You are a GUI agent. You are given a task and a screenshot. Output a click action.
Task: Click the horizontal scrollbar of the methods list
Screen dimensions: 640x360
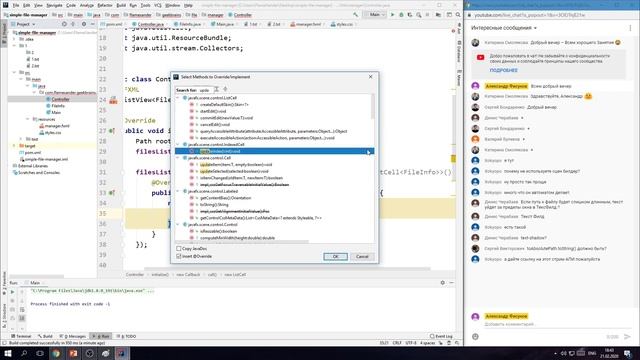point(242,242)
